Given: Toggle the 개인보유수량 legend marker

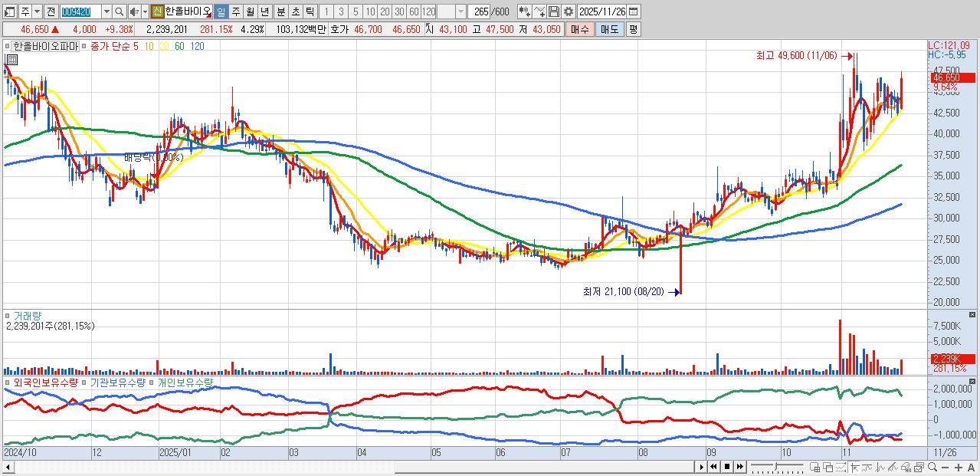Looking at the screenshot, I should click(x=152, y=382).
